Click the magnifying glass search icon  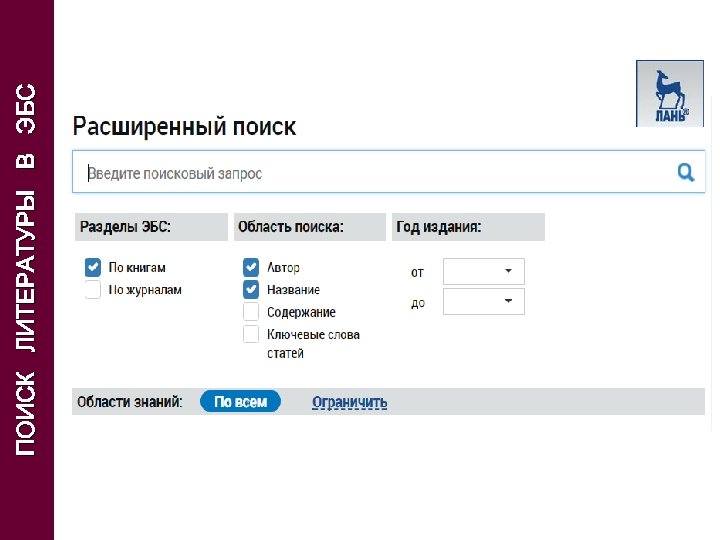coord(686,172)
